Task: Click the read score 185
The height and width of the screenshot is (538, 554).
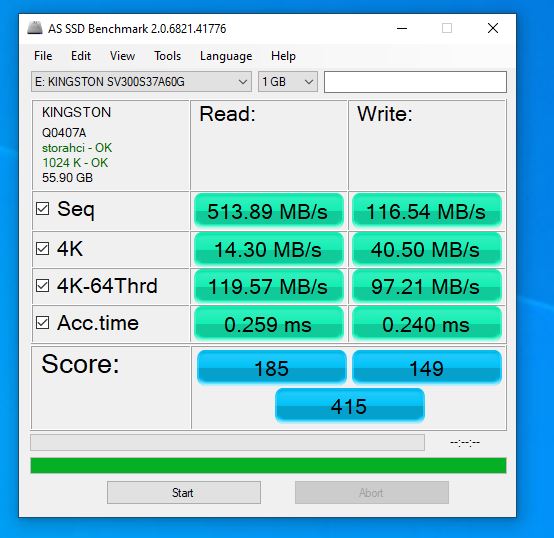Action: pos(271,367)
